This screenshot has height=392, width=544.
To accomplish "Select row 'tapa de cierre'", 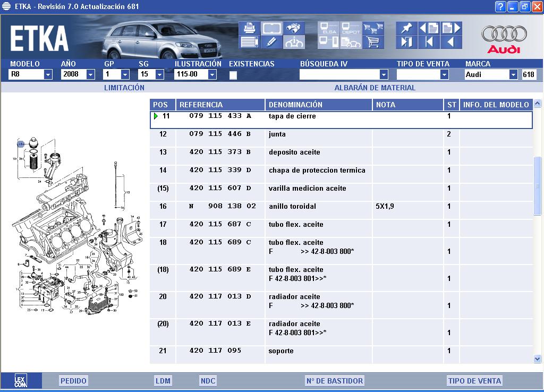I will click(x=341, y=120).
